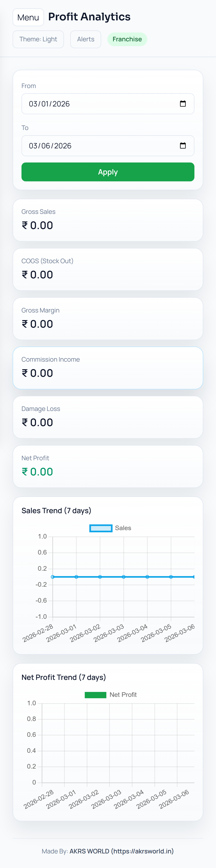Click the Gross Sales card
Screen dimensions: 216x868
[108, 220]
